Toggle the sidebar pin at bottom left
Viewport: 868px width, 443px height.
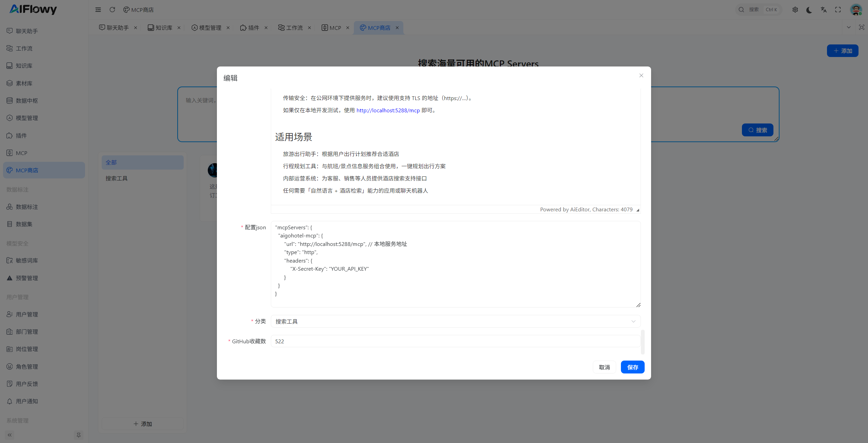[x=78, y=435]
